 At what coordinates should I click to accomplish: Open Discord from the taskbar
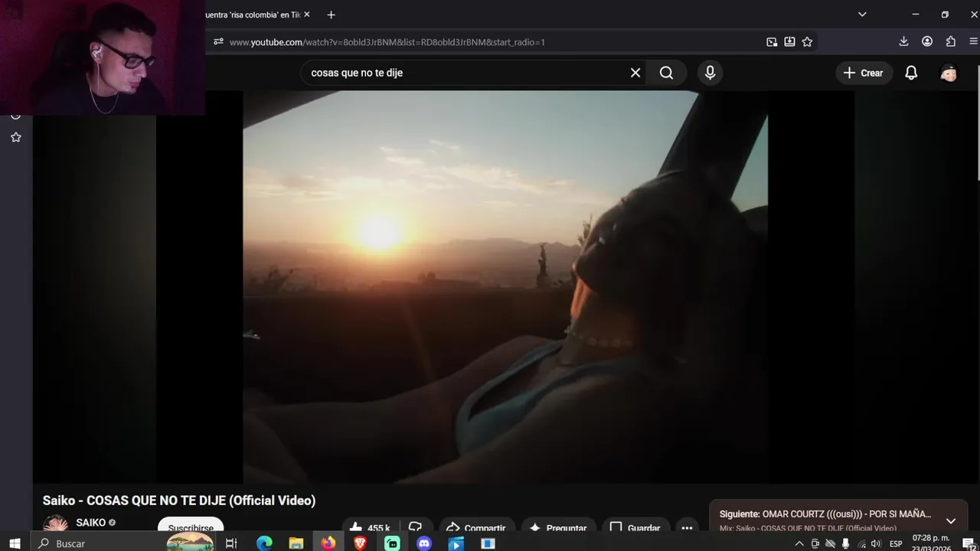424,543
